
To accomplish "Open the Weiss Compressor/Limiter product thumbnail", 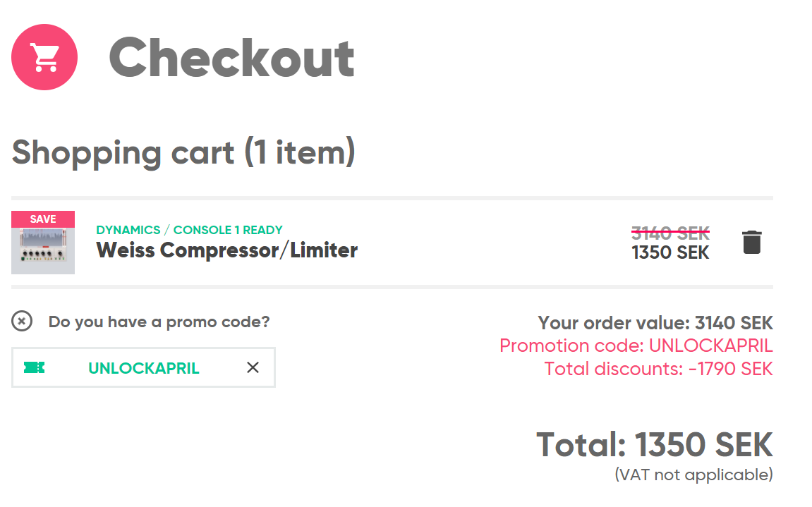I will point(43,250).
